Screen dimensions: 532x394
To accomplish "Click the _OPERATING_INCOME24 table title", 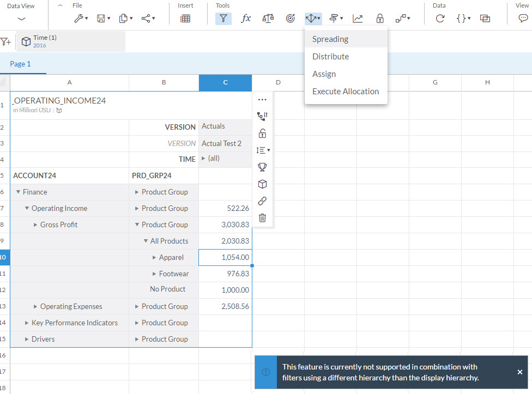I will click(x=59, y=101).
